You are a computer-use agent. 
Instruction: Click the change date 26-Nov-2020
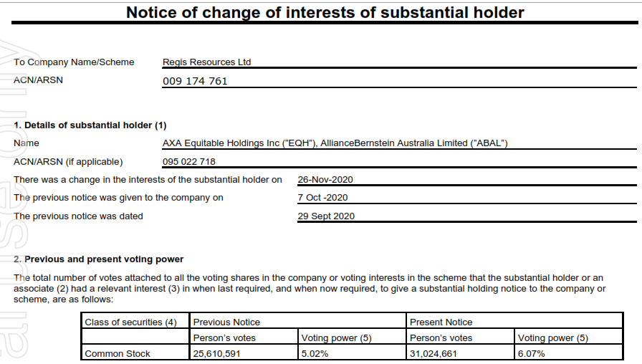[325, 180]
